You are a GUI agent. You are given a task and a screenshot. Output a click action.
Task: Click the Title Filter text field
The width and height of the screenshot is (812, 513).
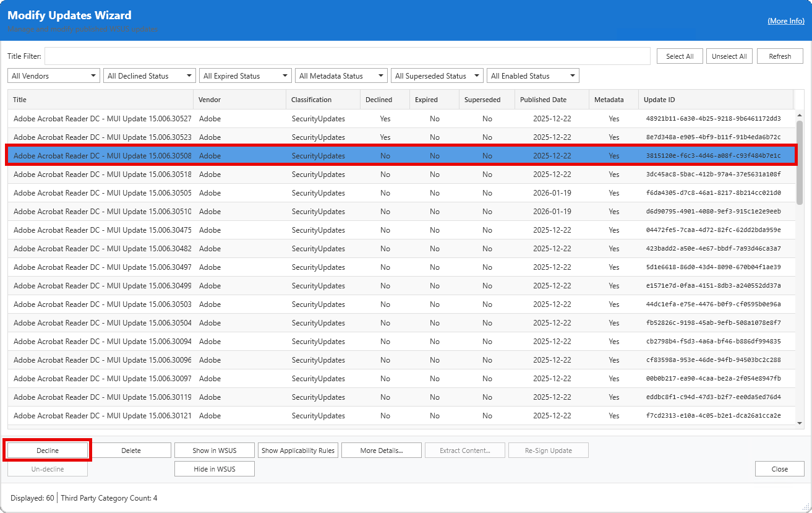click(x=347, y=56)
